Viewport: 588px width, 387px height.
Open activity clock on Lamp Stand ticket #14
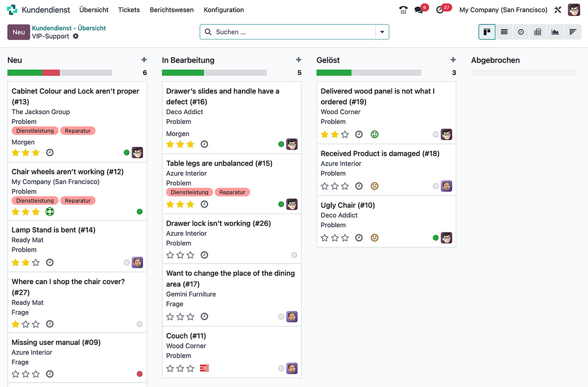pos(49,263)
